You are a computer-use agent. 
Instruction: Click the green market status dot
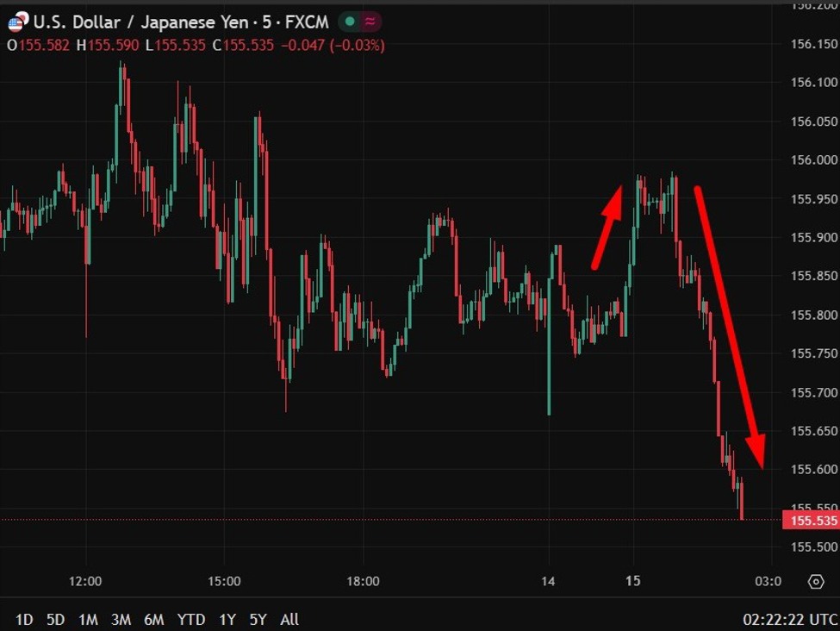click(x=349, y=22)
